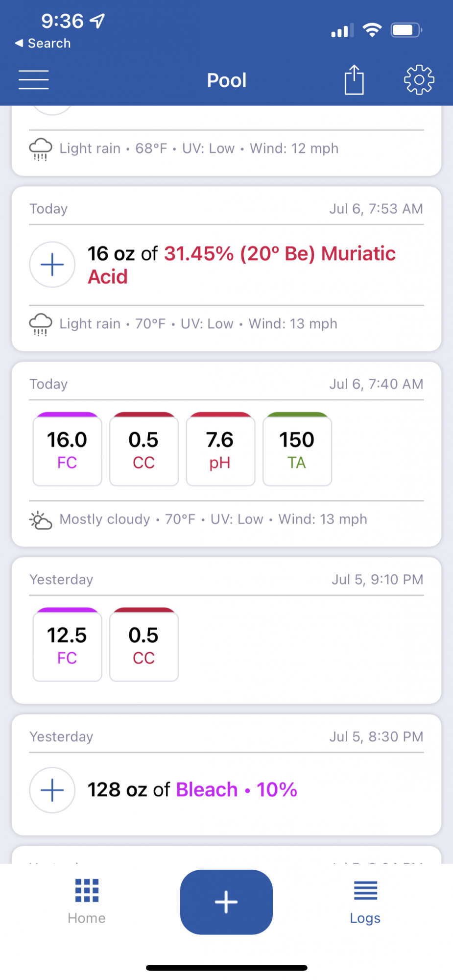
Task: Tap the 0.5 CC tile from 7:40 AM
Action: tap(144, 449)
